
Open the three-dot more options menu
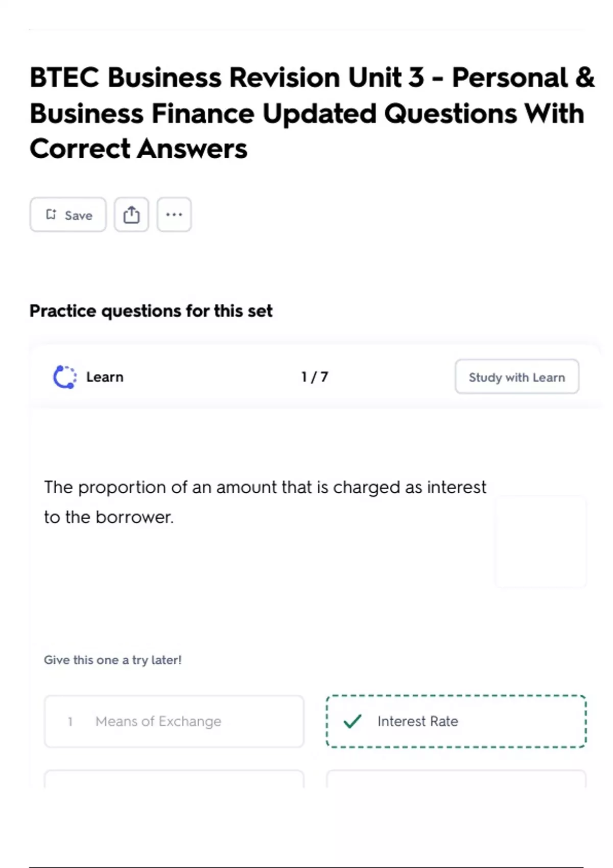tap(174, 215)
